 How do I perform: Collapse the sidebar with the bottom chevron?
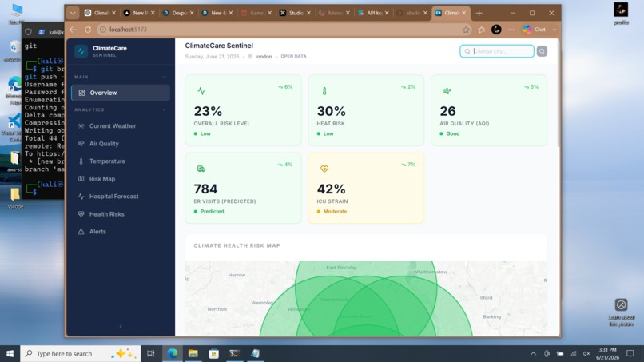pyautogui.click(x=121, y=326)
